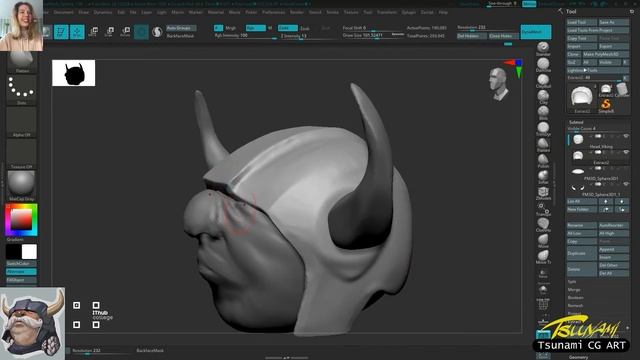Open the Stroke menu
Screen dimensions: 640x360
(x=332, y=12)
